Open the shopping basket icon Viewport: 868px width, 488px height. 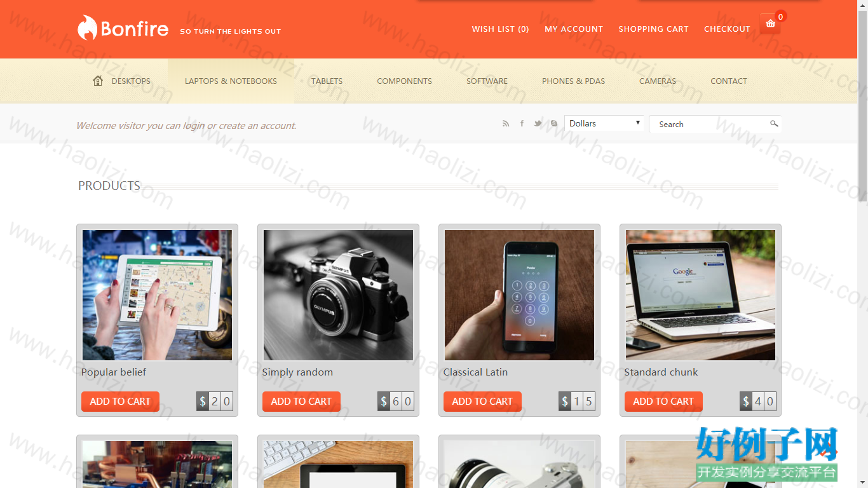click(770, 24)
